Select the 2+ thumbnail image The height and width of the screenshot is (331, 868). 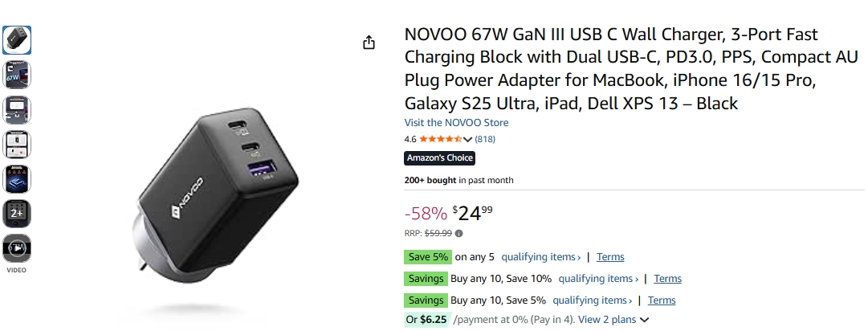(17, 213)
